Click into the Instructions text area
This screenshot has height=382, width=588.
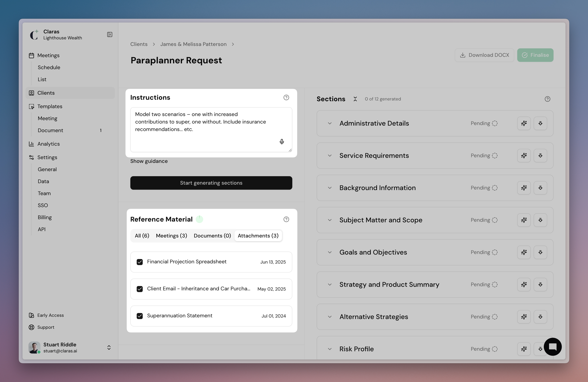pos(211,130)
